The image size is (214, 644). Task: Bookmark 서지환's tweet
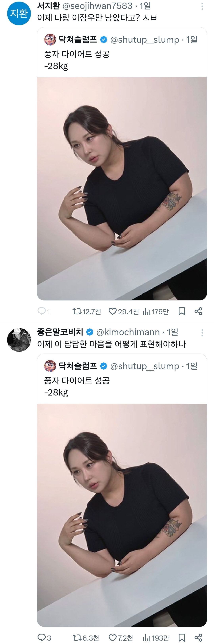pos(182,311)
